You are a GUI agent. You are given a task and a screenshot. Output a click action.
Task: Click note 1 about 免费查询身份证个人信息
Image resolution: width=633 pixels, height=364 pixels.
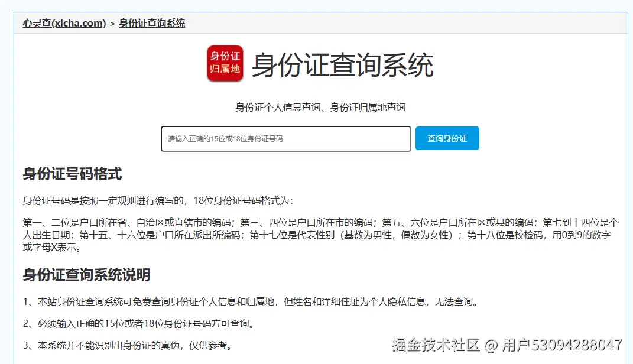(x=251, y=301)
